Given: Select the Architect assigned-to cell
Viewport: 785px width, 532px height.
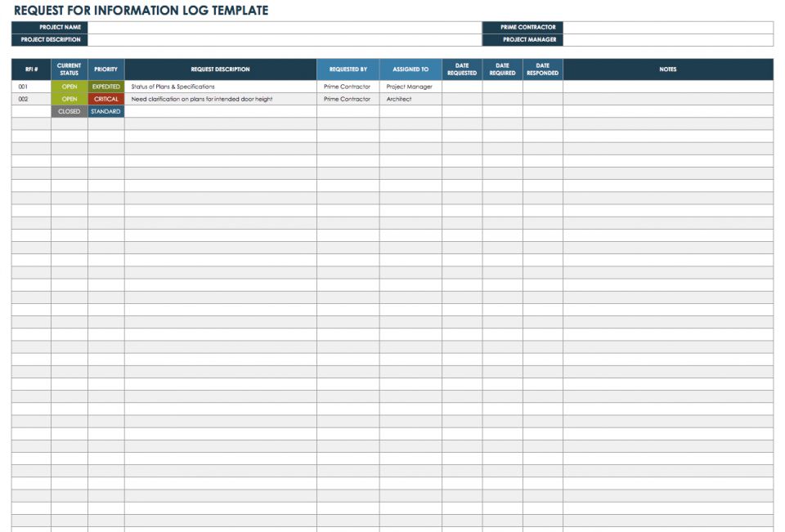Looking at the screenshot, I should 410,99.
